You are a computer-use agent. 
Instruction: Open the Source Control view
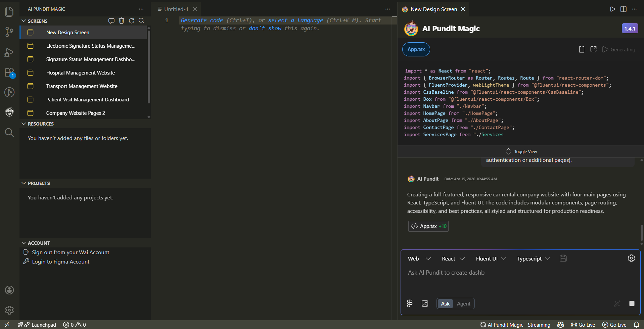9,32
